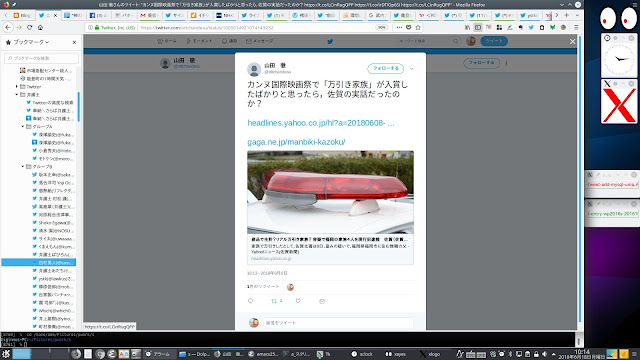640x360 pixels.
Task: Toggle sidebar button in toolbar
Action: tap(478, 27)
